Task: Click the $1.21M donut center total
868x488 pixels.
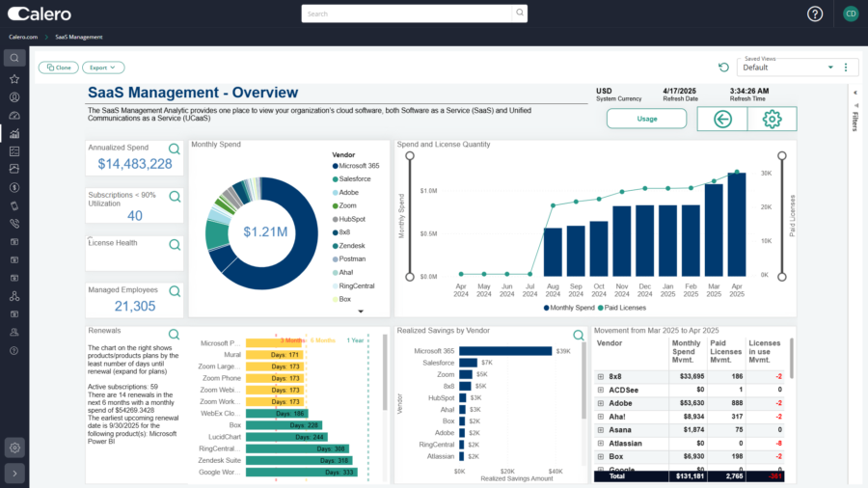Action: (x=266, y=231)
